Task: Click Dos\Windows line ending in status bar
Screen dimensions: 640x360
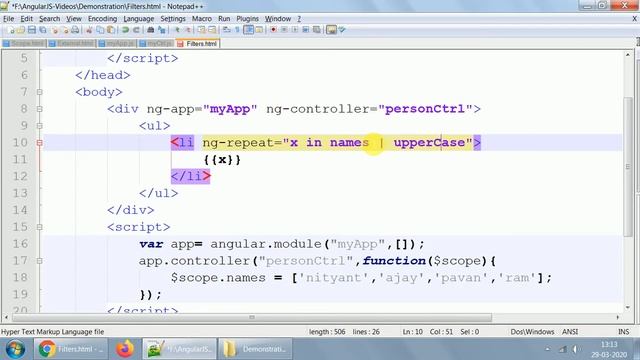Action: click(x=532, y=332)
